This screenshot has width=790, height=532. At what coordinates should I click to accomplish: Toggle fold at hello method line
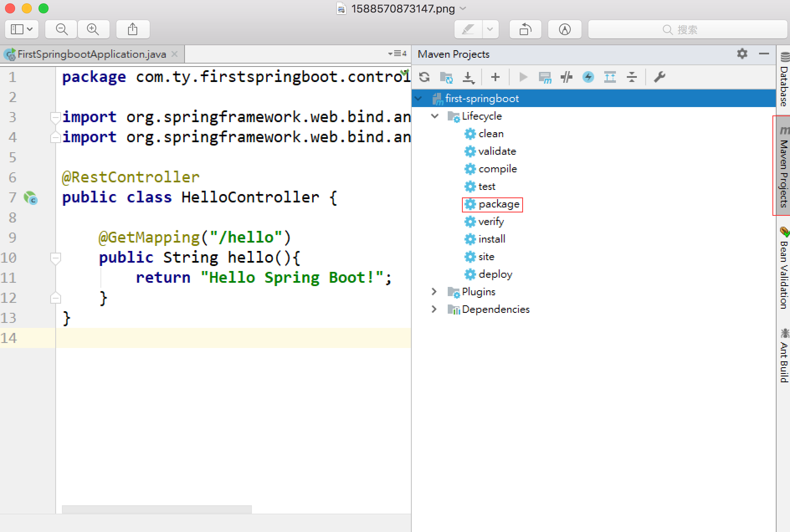pyautogui.click(x=55, y=258)
